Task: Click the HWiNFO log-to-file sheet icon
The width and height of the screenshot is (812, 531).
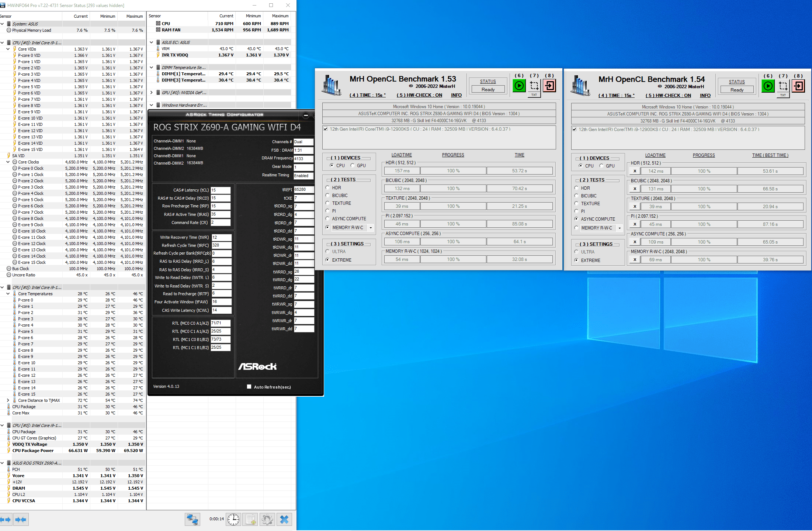Action: [250, 520]
